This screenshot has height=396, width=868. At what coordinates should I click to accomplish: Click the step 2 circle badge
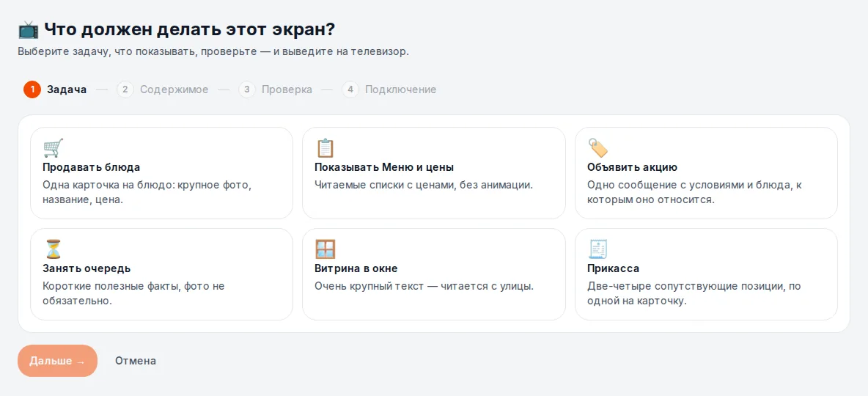(x=125, y=89)
